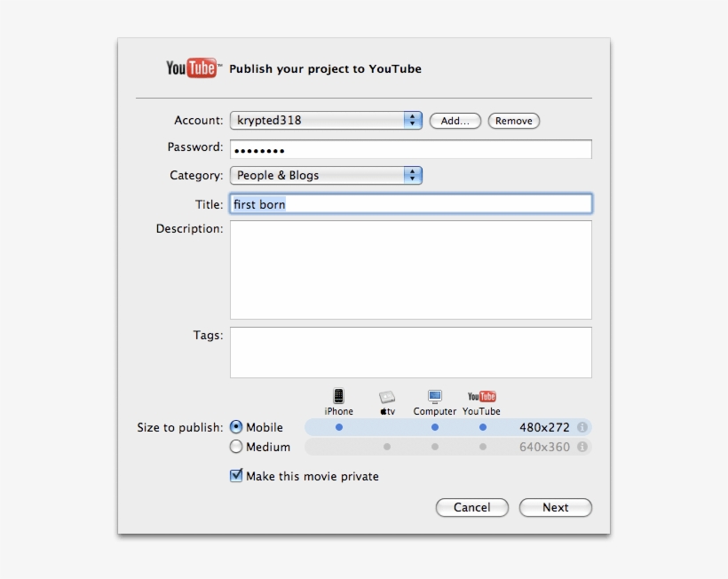Click the Add button to add an account
The width and height of the screenshot is (728, 579).
[455, 121]
